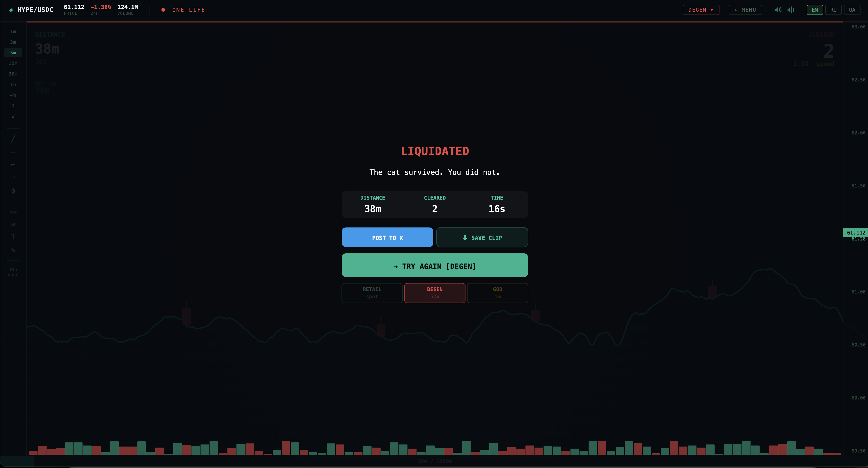The height and width of the screenshot is (468, 868).
Task: Choose the RETAIL spot difficulty
Action: tap(372, 293)
